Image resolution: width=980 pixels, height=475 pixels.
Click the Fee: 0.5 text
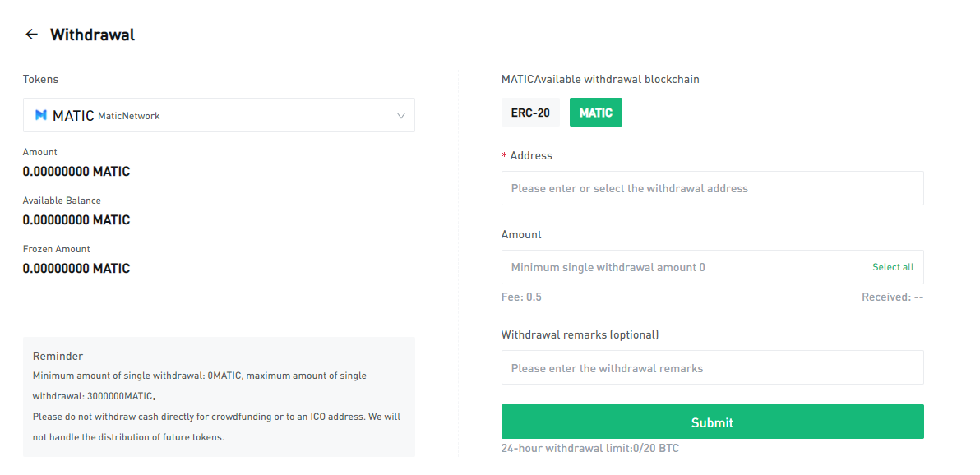coord(521,297)
